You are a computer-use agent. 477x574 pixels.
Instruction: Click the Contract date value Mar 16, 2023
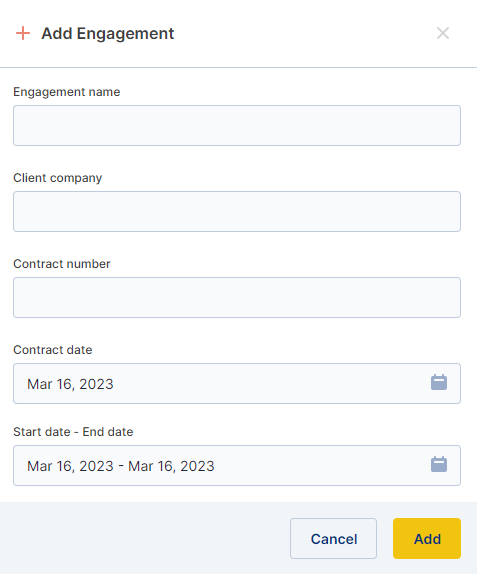(70, 384)
